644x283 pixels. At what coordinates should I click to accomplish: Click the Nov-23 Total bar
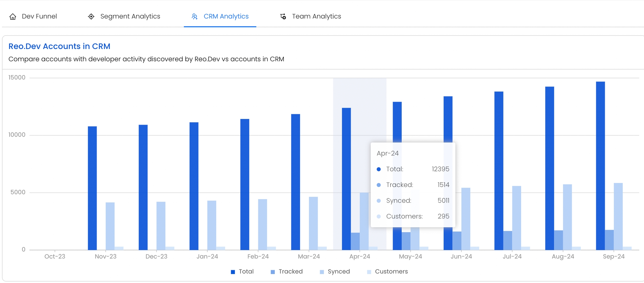[92, 188]
